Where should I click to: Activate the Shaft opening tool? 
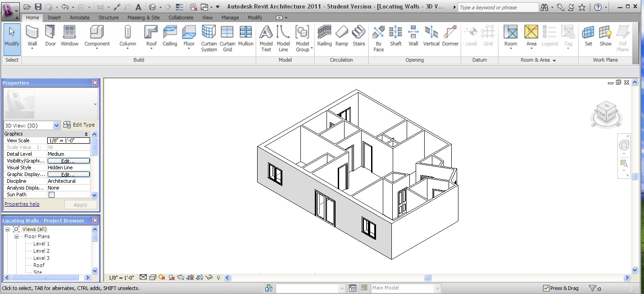tap(395, 36)
